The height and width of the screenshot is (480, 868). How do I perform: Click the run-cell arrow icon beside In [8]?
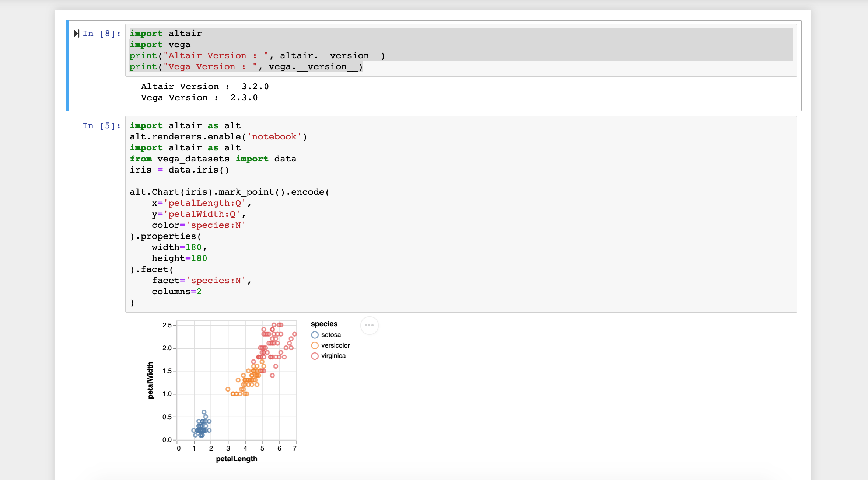77,33
